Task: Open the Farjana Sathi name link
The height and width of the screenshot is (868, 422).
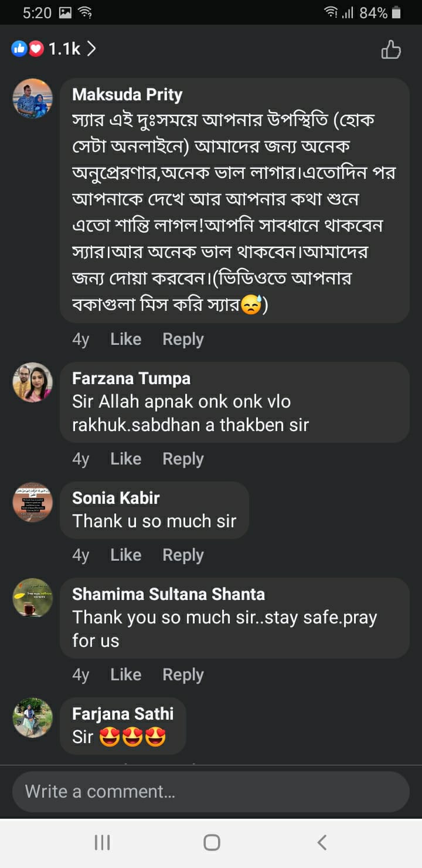Action: [x=122, y=714]
